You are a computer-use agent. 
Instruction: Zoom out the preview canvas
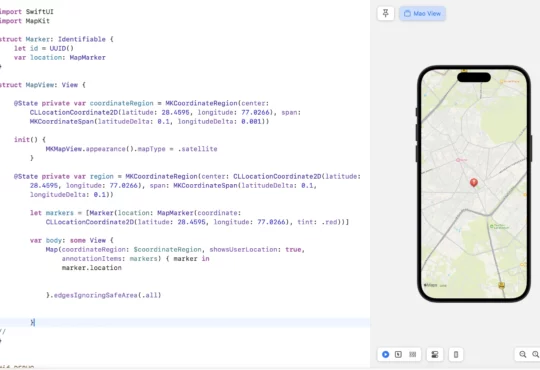[522, 354]
